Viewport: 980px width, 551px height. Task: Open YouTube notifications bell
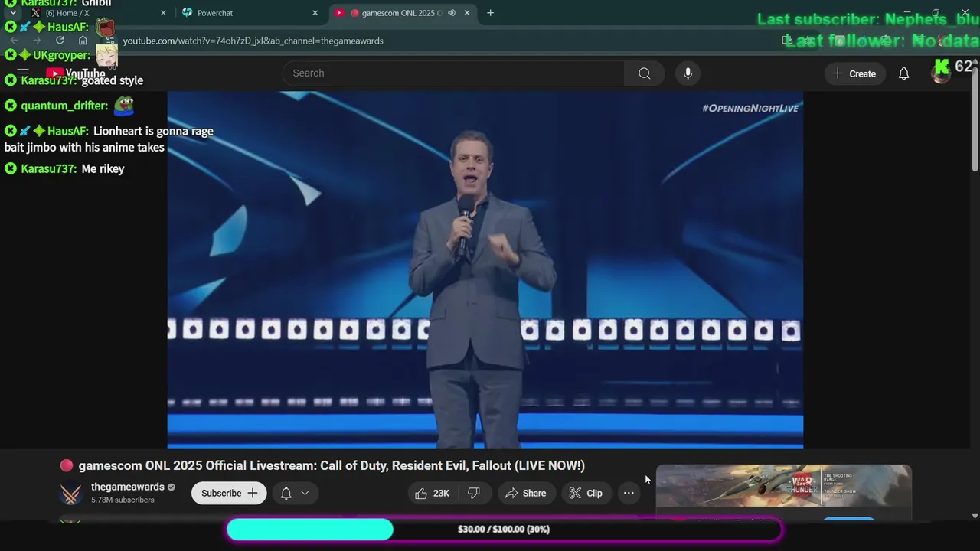pyautogui.click(x=904, y=73)
